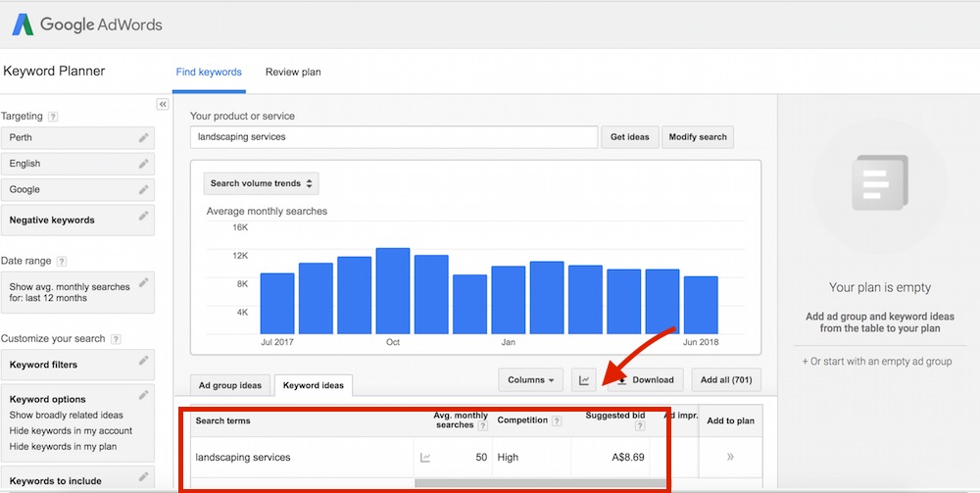Sort by Suggested bid column header

[615, 416]
